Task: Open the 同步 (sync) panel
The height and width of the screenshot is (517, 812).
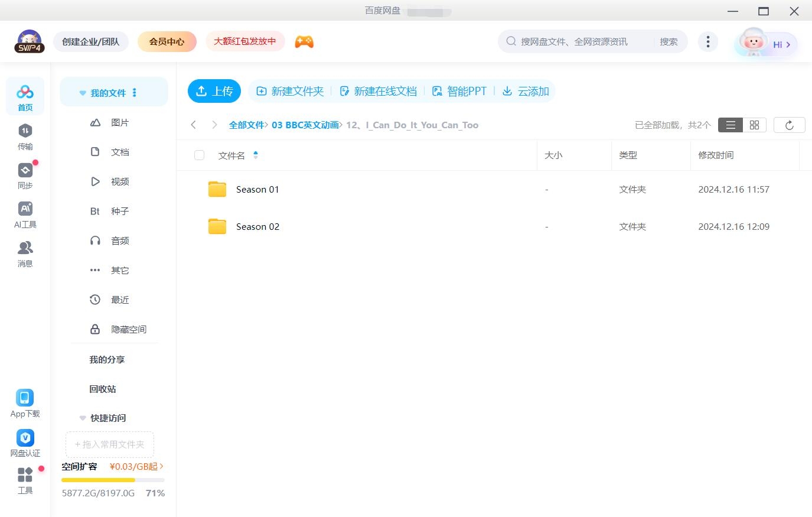Action: 25,176
